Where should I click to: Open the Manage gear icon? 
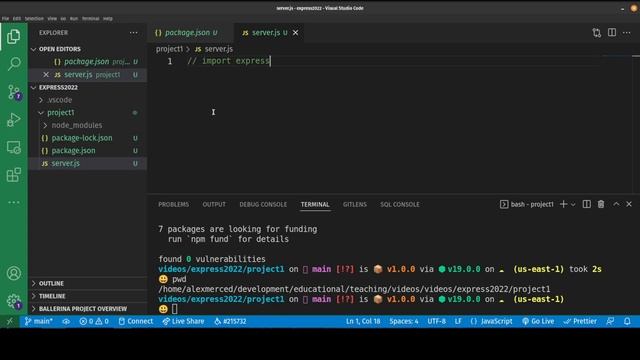pos(13,301)
